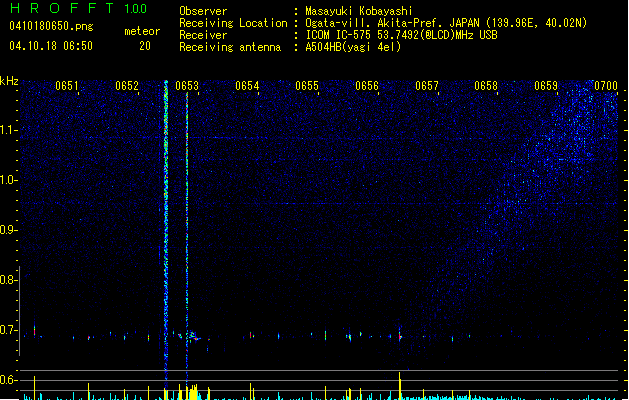
Task: Click the timestamp 04.10.18 06:50
Action: (x=51, y=46)
